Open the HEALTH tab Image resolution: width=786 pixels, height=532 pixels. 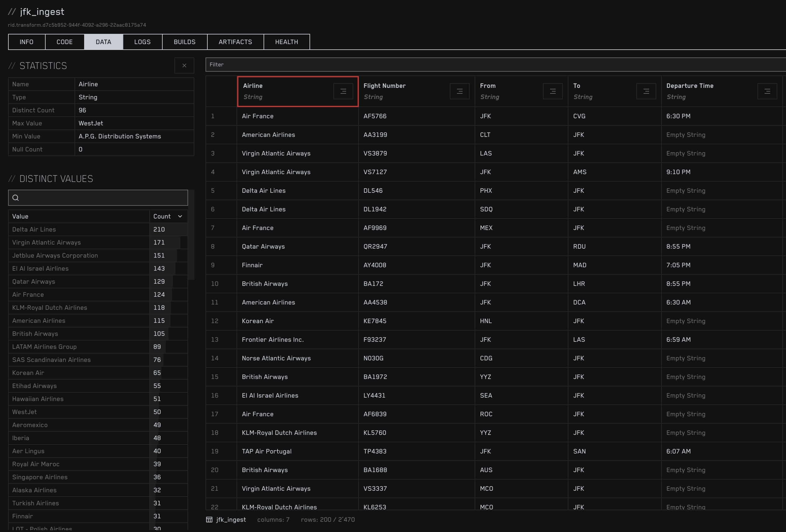pos(287,42)
